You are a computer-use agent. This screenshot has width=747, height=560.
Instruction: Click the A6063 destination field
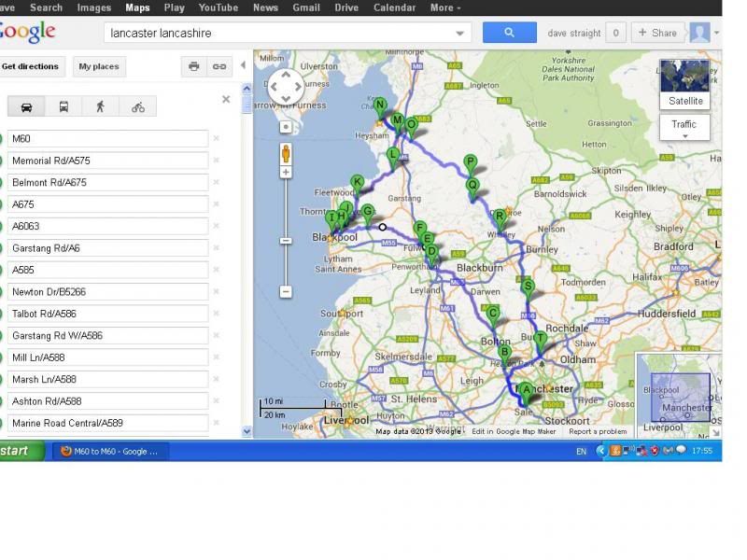[x=107, y=226]
